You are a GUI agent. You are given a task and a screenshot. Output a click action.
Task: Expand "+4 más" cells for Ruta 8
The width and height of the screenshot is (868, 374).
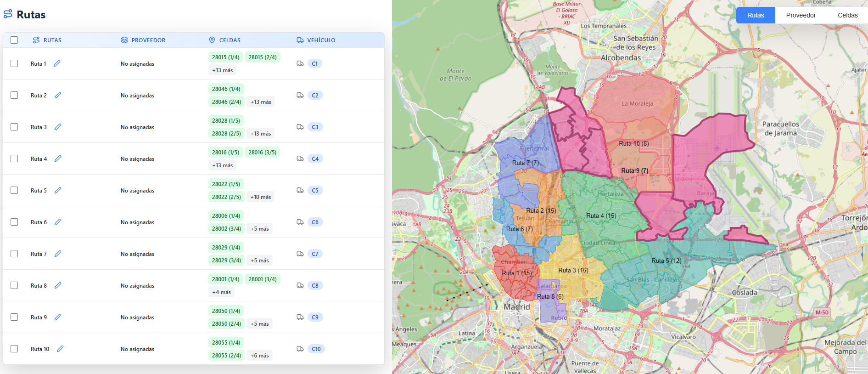(x=221, y=292)
